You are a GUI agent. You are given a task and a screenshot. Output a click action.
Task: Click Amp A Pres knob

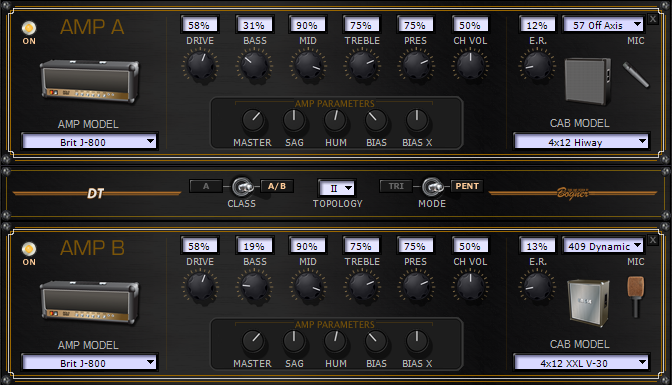(416, 65)
